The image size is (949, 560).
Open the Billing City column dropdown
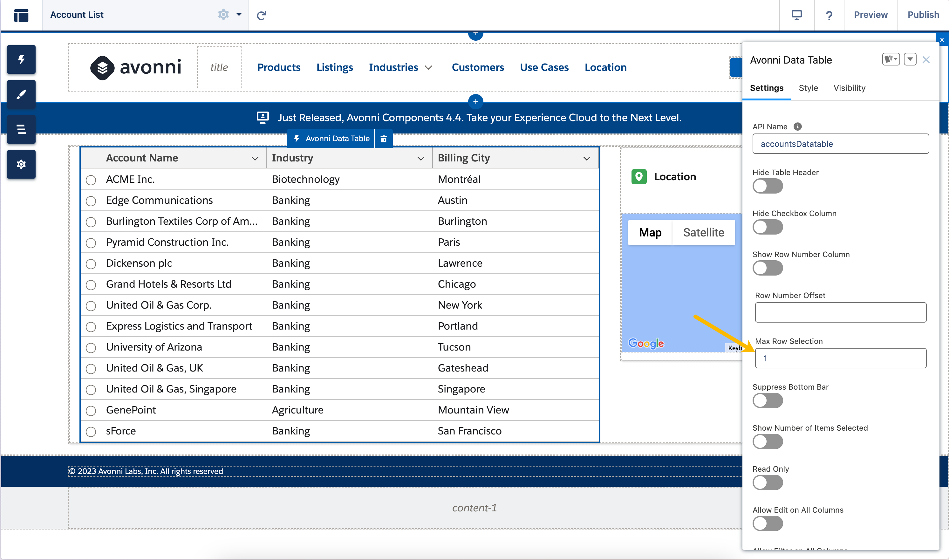point(586,159)
